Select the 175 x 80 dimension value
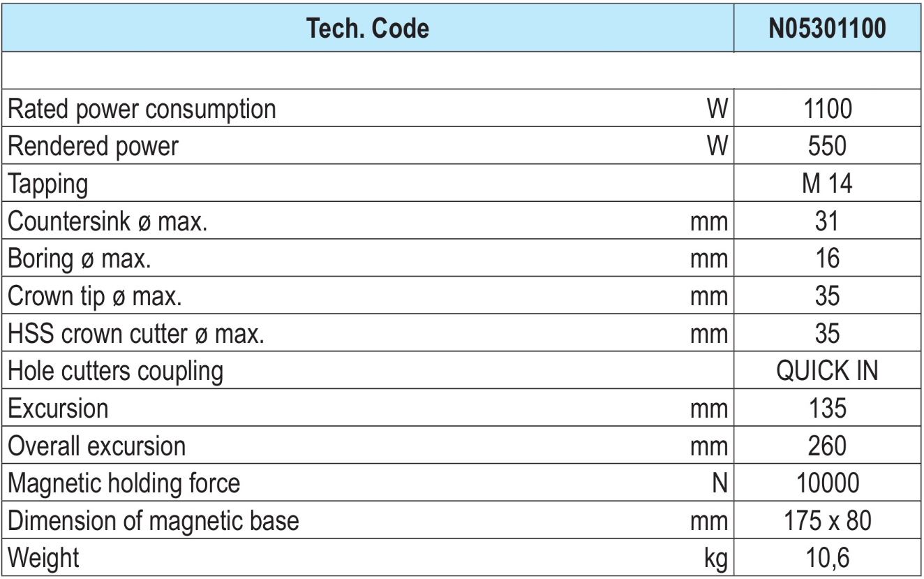The image size is (924, 579). pyautogui.click(x=827, y=520)
